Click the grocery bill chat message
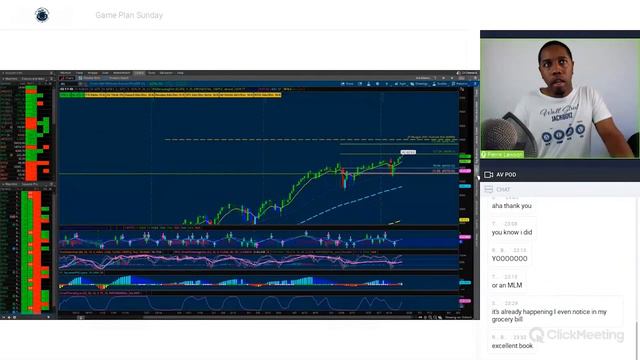Viewport: 640px width, 360px height. (549, 316)
